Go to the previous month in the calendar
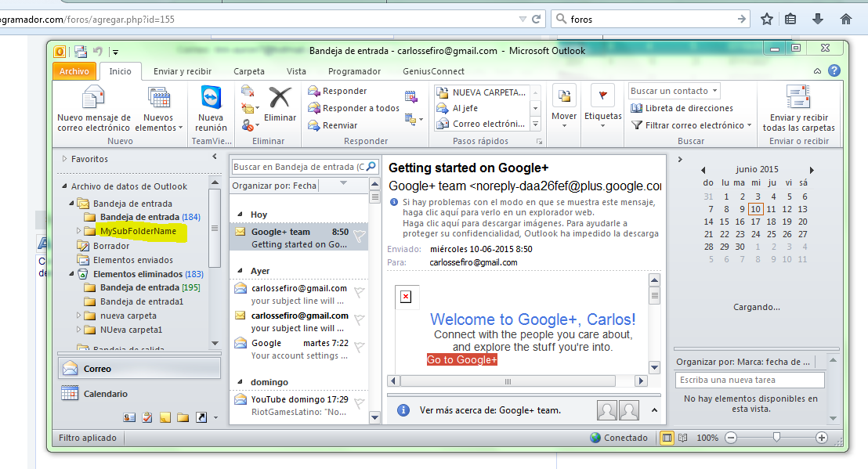Viewport: 868px width, 469px height. [703, 170]
